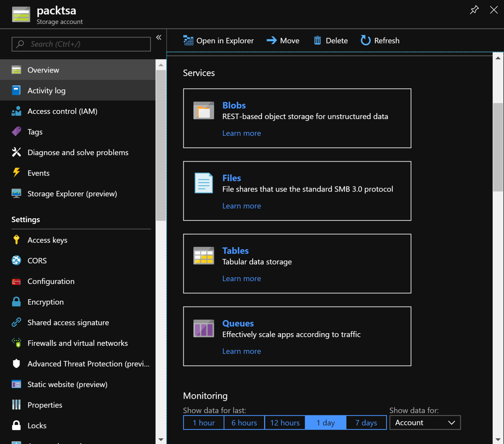The height and width of the screenshot is (444, 504).
Task: Click the Files document icon
Action: 204,183
